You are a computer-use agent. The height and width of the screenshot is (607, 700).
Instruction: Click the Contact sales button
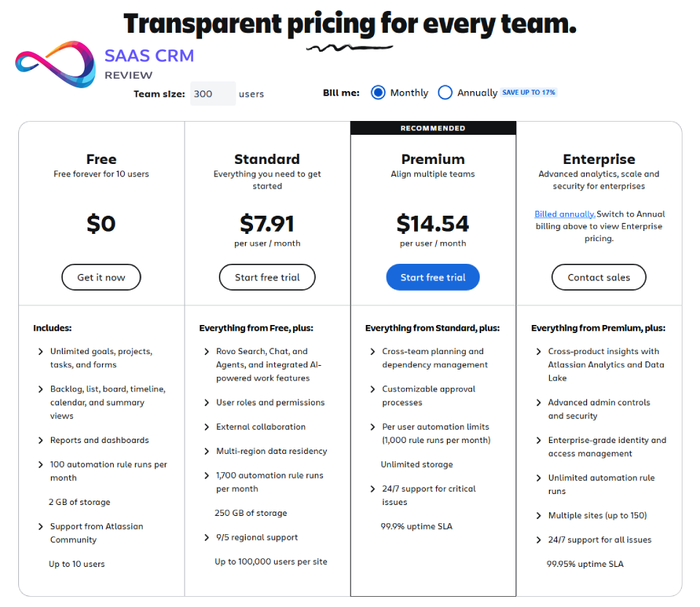pos(599,278)
